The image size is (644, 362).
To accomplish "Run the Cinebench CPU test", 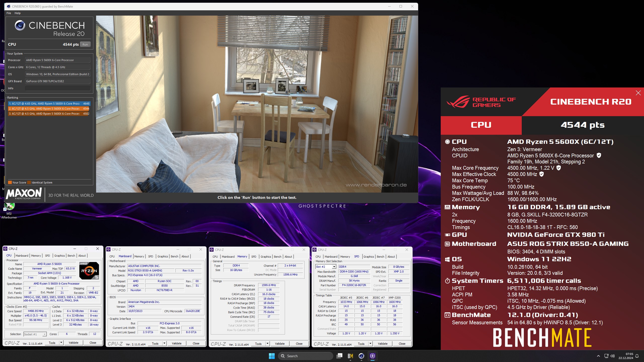I will (85, 44).
